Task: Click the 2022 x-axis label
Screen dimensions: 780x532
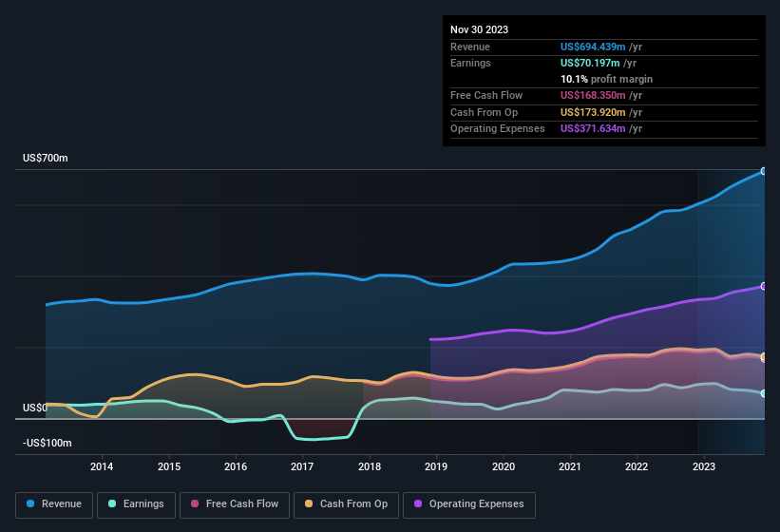Action: click(637, 466)
